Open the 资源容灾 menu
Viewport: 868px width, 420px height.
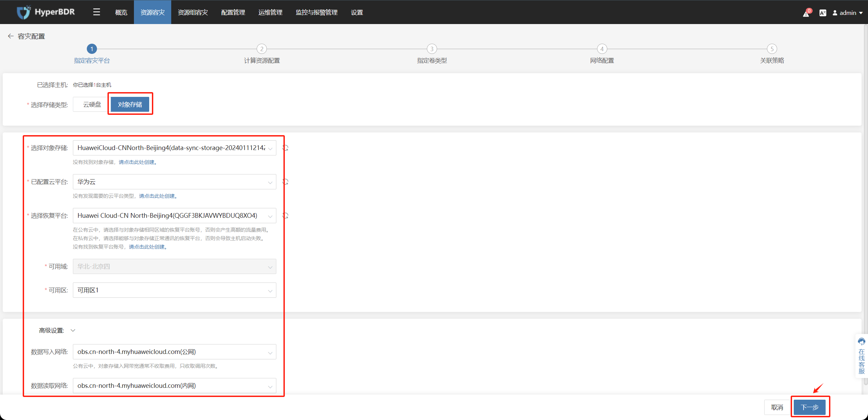click(153, 12)
